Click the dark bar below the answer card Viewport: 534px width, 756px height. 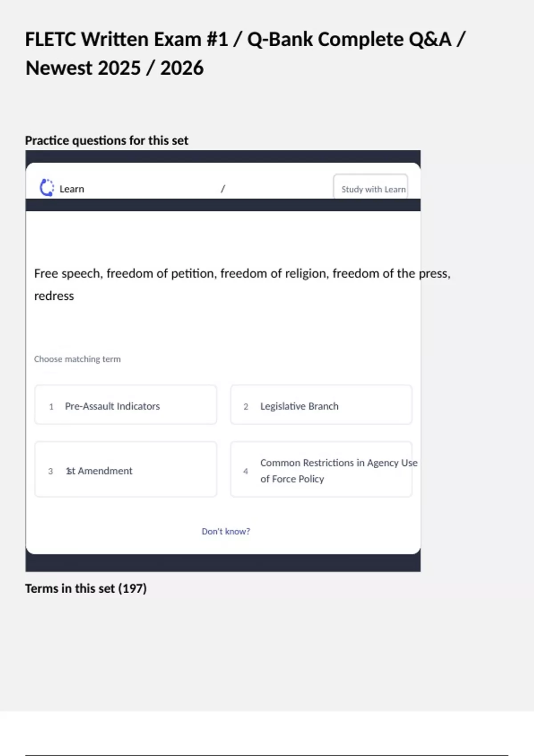coord(222,563)
